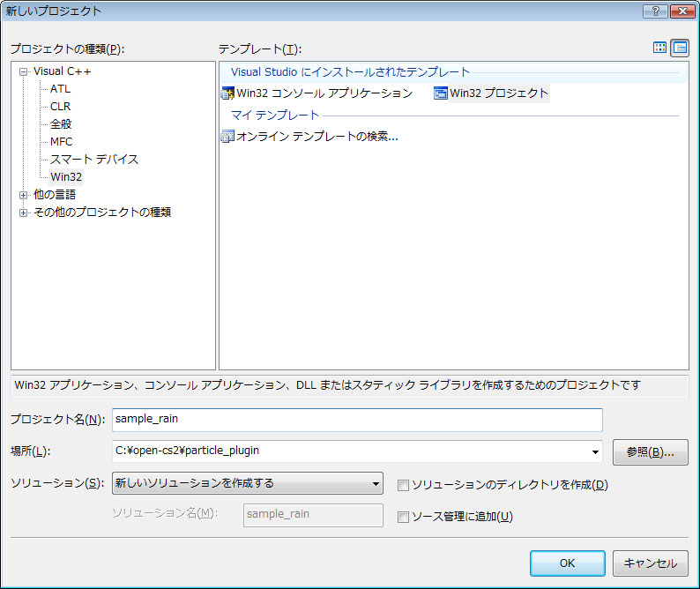Click the Win32 console application template icon
The width and height of the screenshot is (700, 589).
[227, 93]
